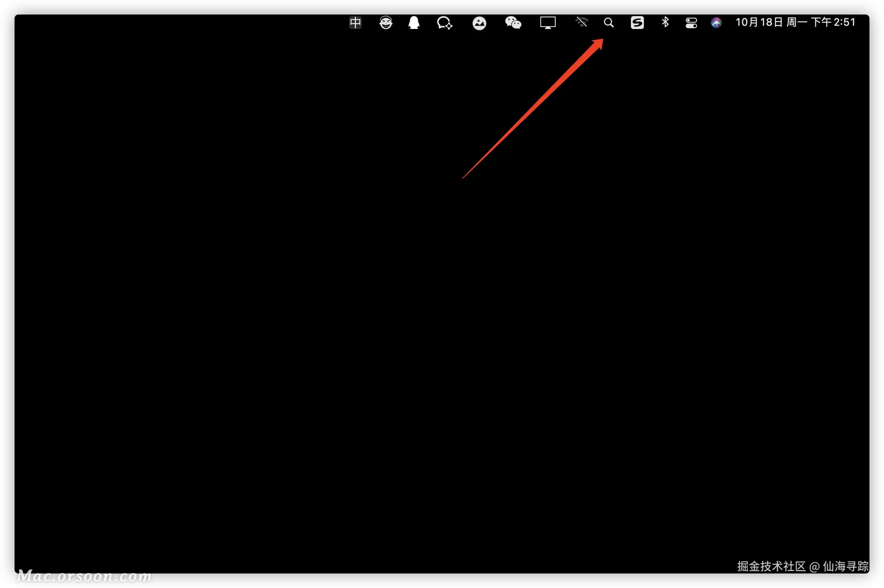The image size is (884, 588).
Task: Click the 下午2:51 clock time
Action: 833,22
